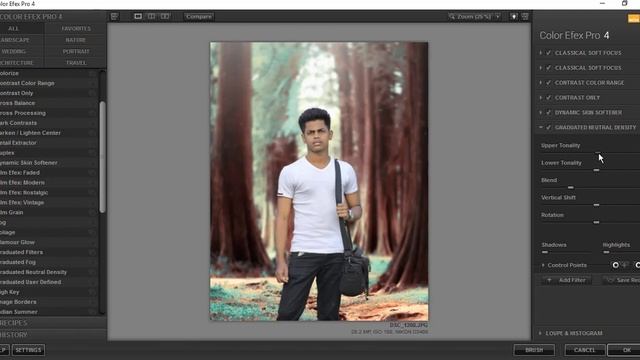
Task: Click the Rotation slider handle
Action: (596, 222)
